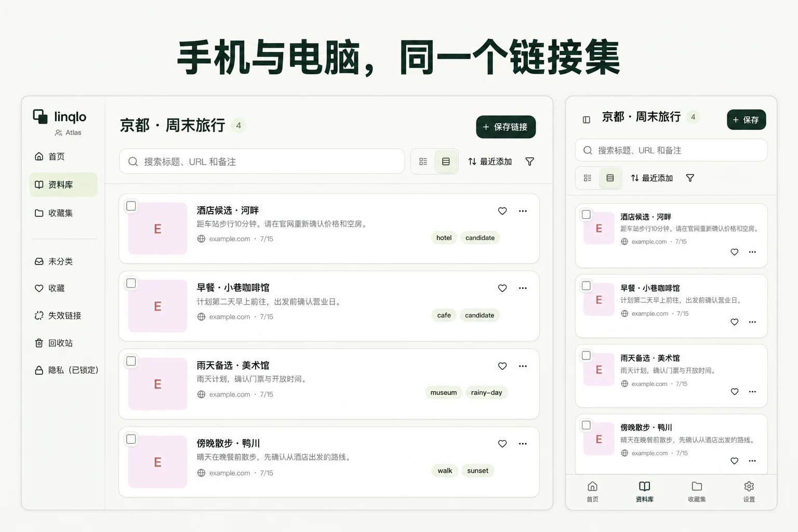Viewport: 798px width, 532px height.
Task: Favorite 傍晚散步·鸭川 in the desktop list
Action: point(502,444)
